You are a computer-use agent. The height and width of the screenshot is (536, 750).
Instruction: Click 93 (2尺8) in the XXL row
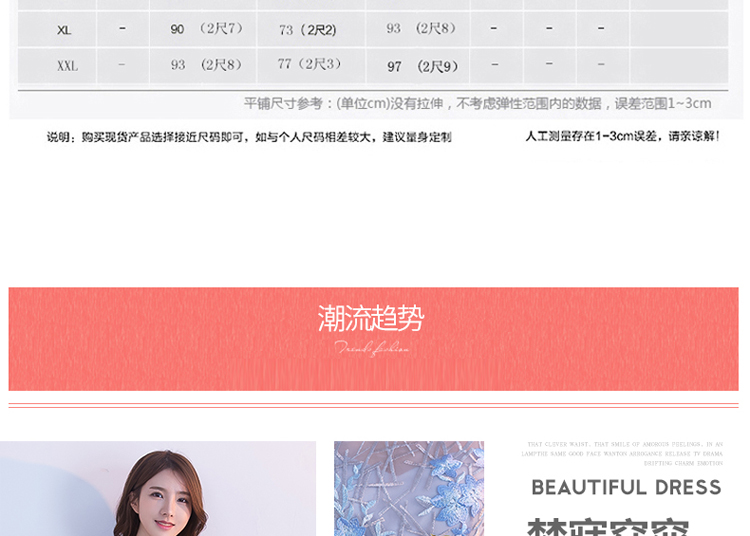206,65
